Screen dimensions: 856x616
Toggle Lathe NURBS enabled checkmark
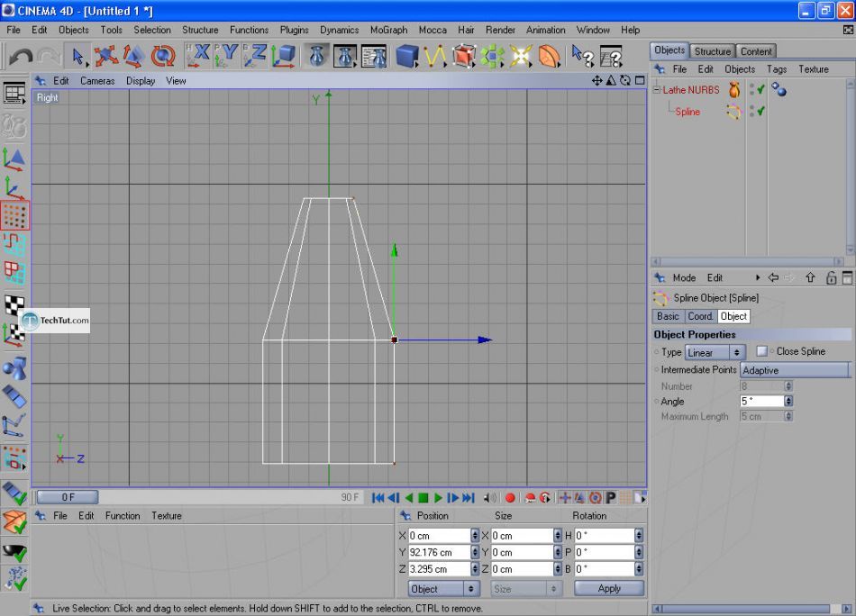pos(761,89)
